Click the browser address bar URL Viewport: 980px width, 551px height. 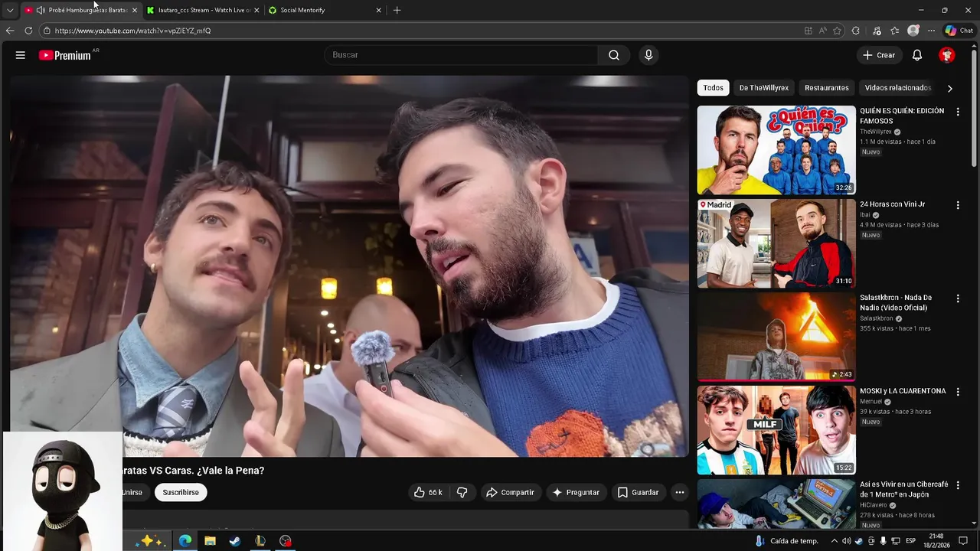tap(132, 31)
